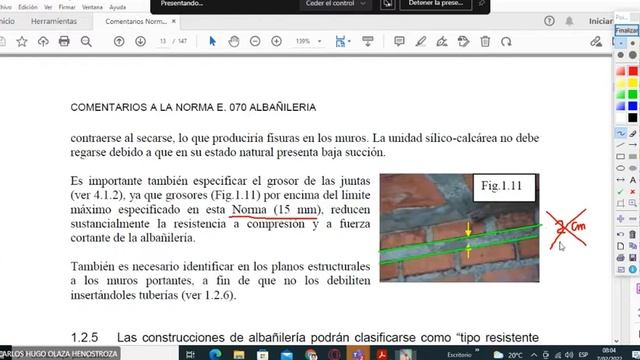Click the Fig.1.11 brick wall image
The width and height of the screenshot is (640, 360).
pos(459,228)
